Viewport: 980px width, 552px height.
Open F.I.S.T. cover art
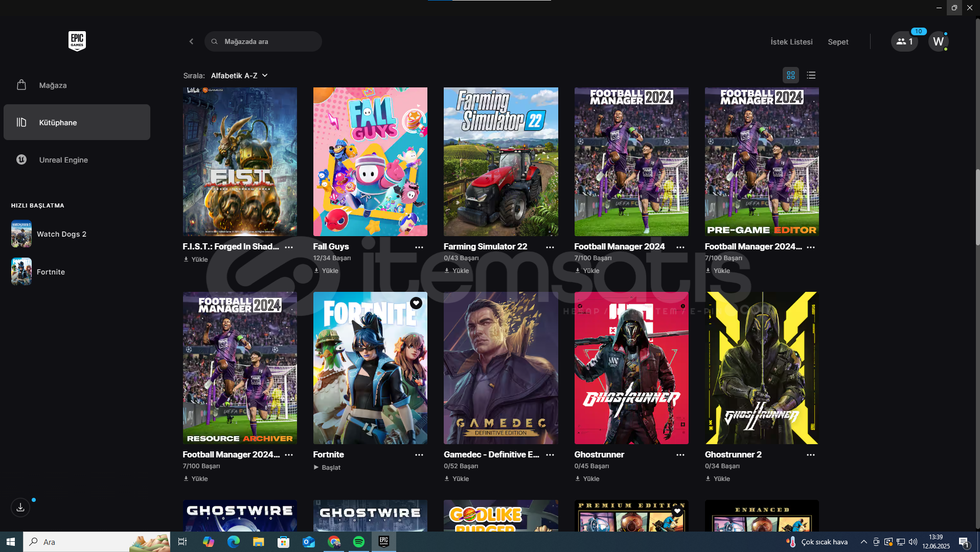(240, 162)
